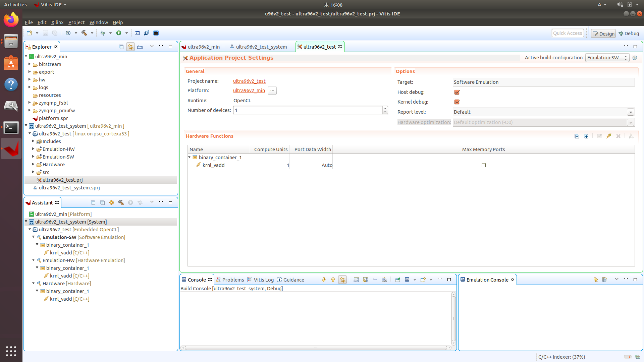This screenshot has height=362, width=644.
Task: Open Firefox from the Ubuntu dock
Action: tap(11, 20)
